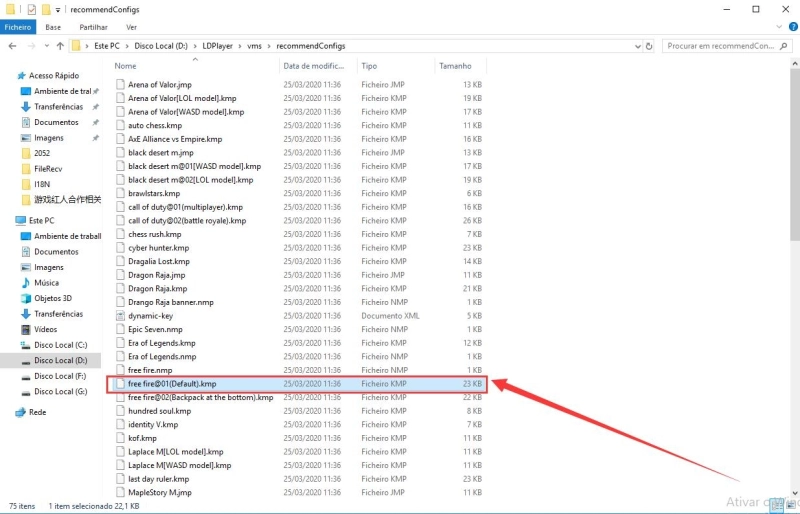Select Disco Local (C:) drive in sidebar

[x=60, y=345]
